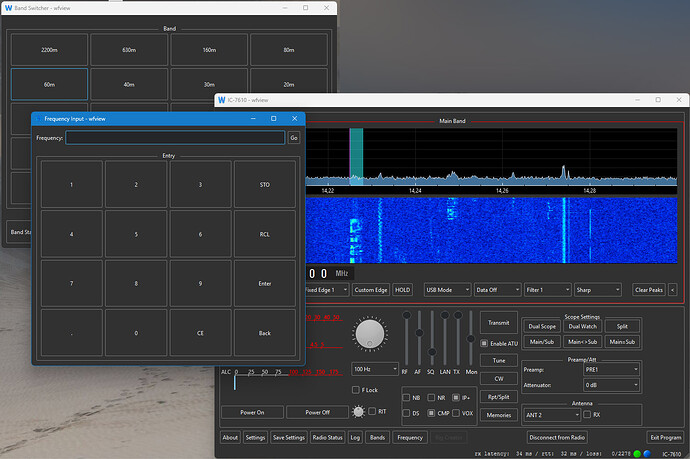Image resolution: width=690 pixels, height=459 pixels.
Task: Select the 80m band in Band Switcher
Action: pos(289,50)
